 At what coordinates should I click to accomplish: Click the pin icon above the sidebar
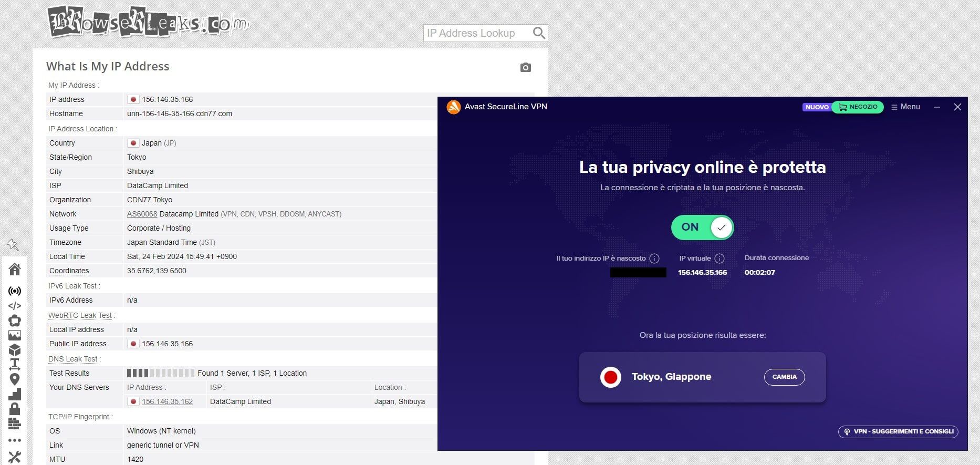(x=13, y=244)
